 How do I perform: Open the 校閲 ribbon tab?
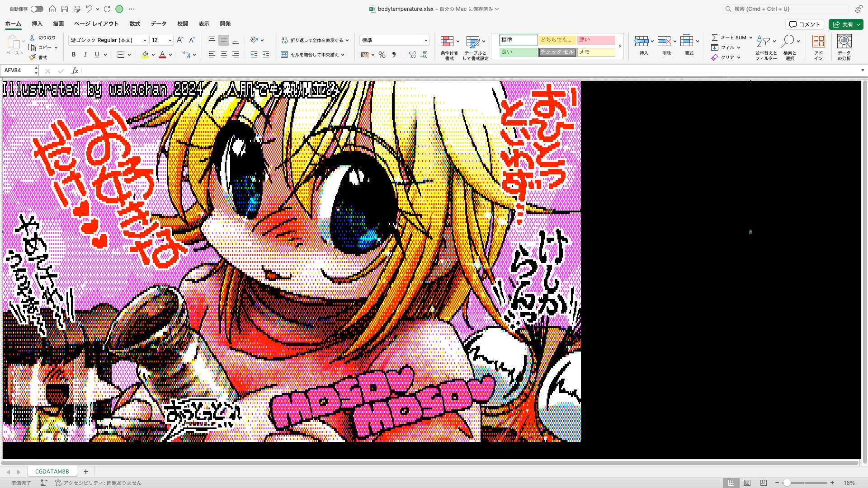pyautogui.click(x=183, y=24)
